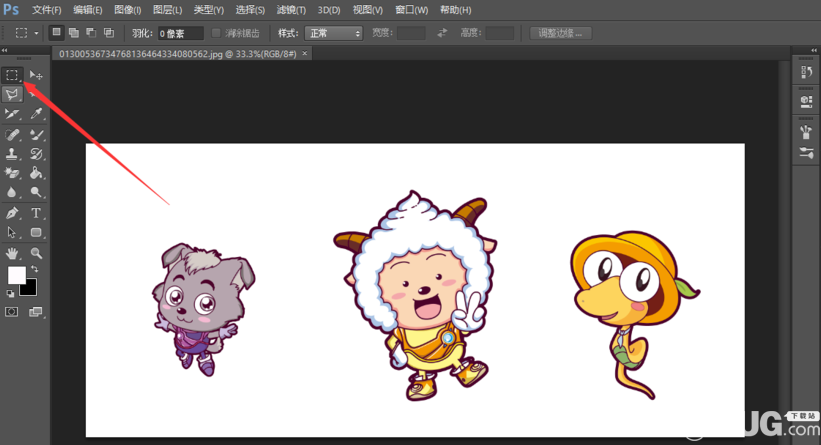Select the Zoom tool

pos(36,253)
